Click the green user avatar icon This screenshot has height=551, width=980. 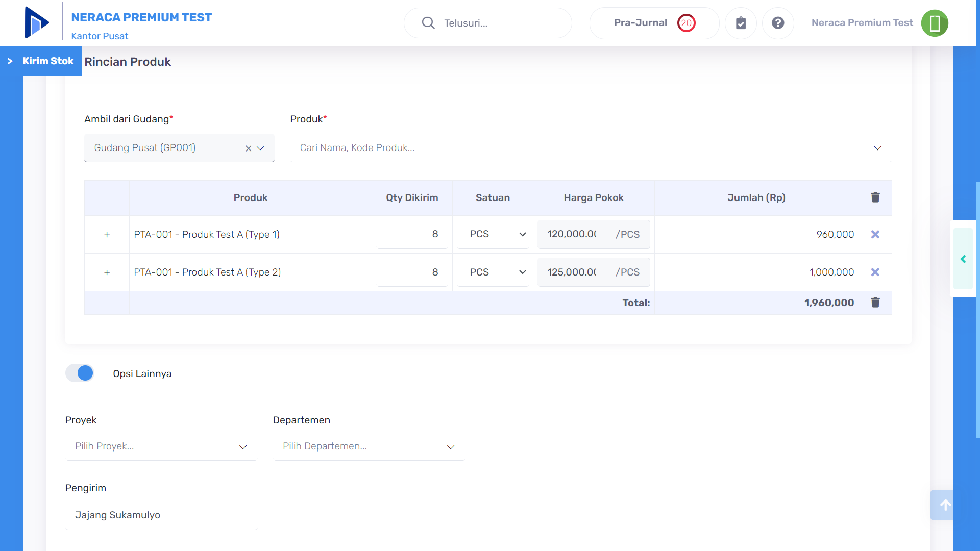[x=935, y=23]
